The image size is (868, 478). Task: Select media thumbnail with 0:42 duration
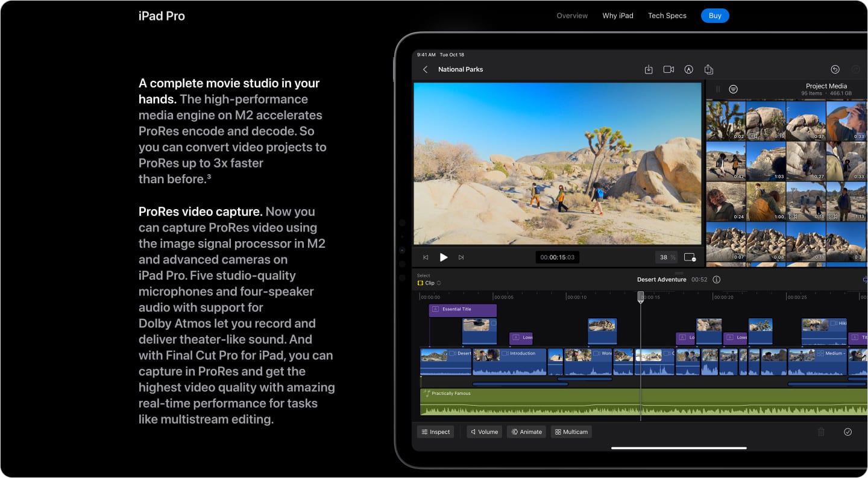pos(726,161)
